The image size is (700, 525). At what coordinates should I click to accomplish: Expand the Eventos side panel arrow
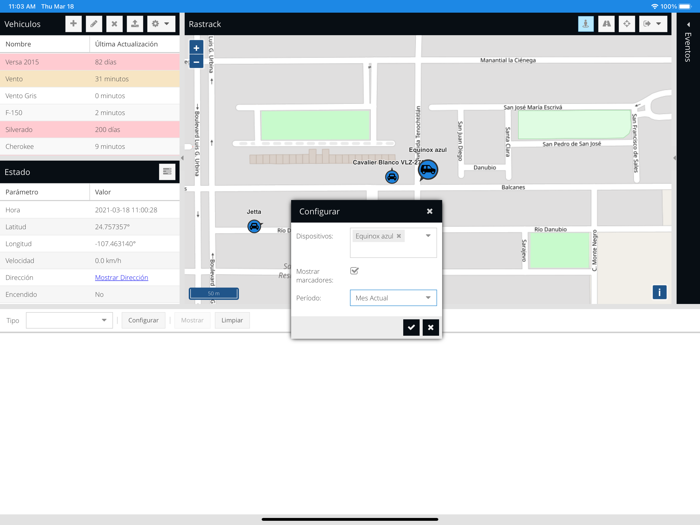[688, 24]
